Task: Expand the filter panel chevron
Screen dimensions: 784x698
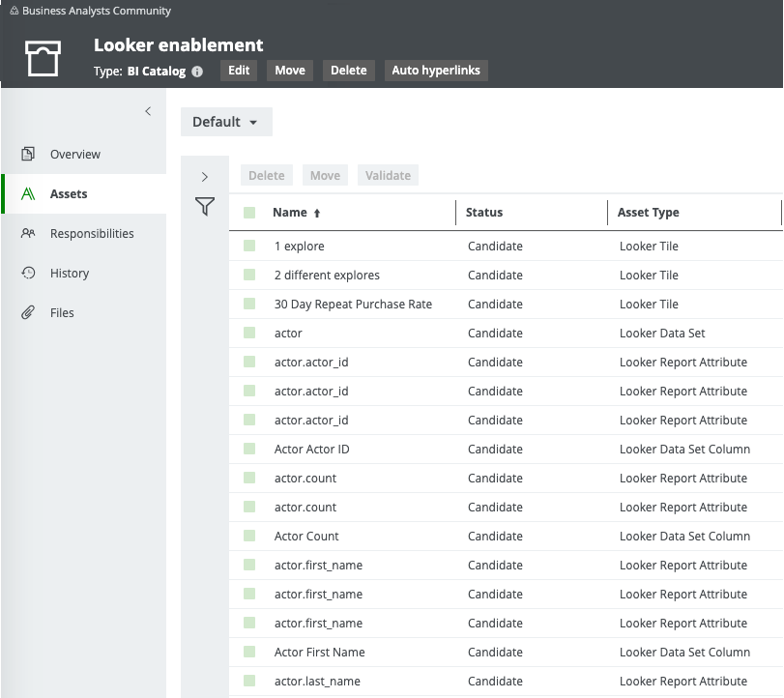Action: [204, 177]
